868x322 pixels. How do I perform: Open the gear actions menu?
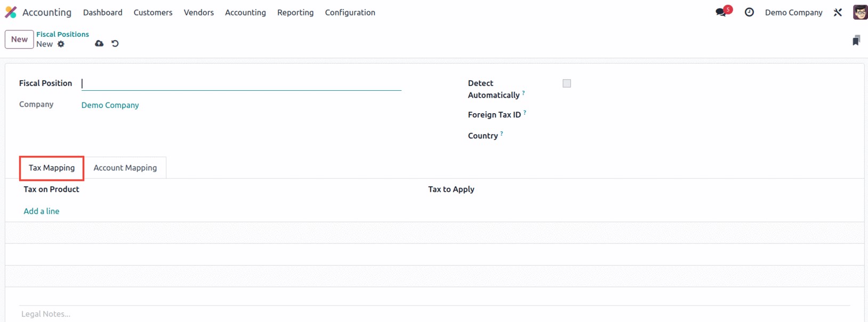coord(61,44)
